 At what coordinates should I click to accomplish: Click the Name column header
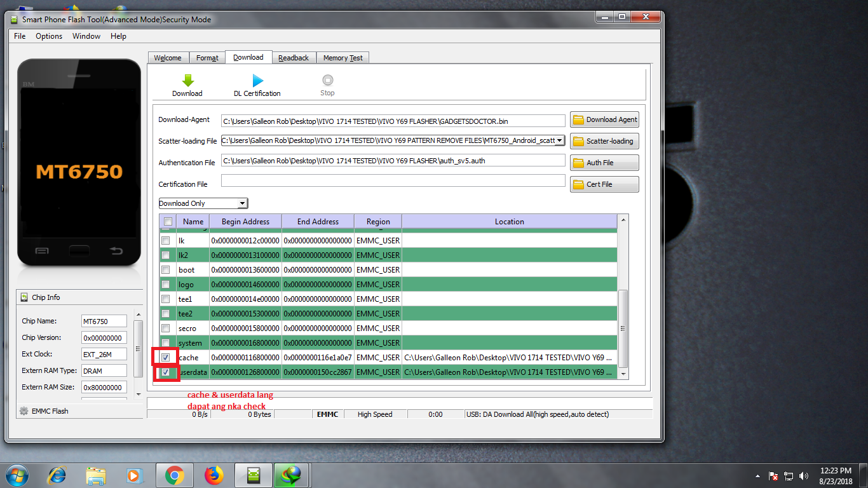coord(193,222)
